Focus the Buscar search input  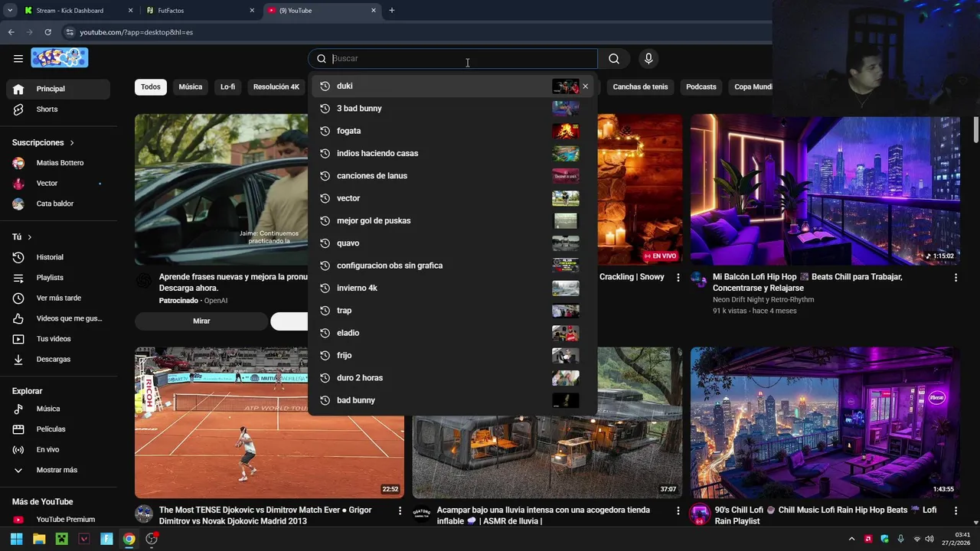pyautogui.click(x=462, y=59)
